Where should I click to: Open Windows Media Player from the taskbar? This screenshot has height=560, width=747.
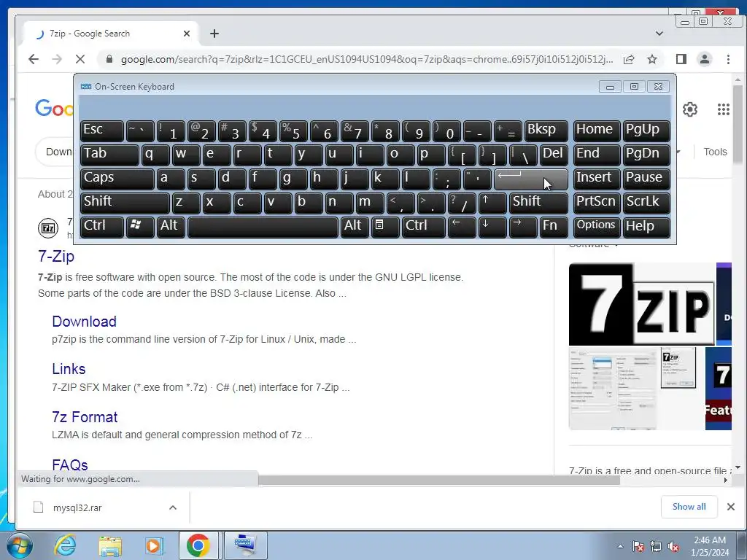(154, 545)
